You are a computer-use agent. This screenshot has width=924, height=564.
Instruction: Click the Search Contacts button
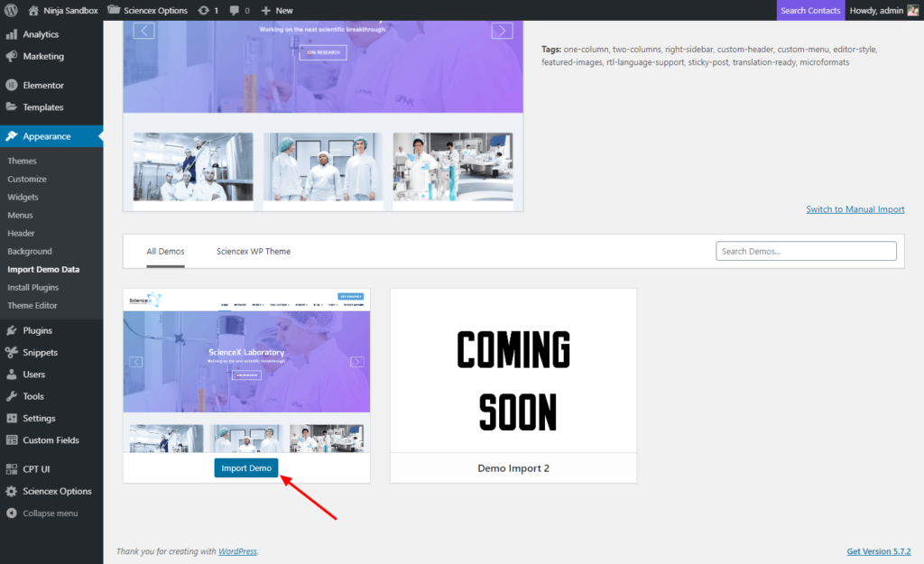[810, 10]
